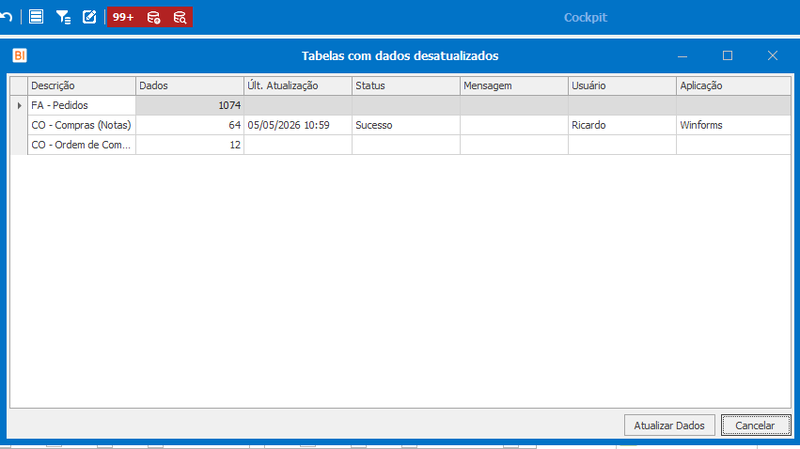Click the Sucesso status cell
The width and height of the screenshot is (800, 449).
pos(406,125)
